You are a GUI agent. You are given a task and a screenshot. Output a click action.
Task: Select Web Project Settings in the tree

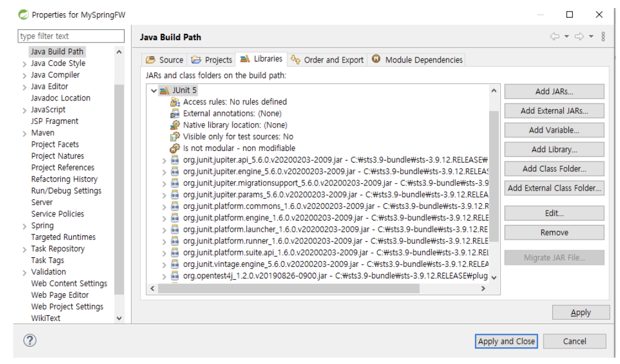click(x=67, y=307)
